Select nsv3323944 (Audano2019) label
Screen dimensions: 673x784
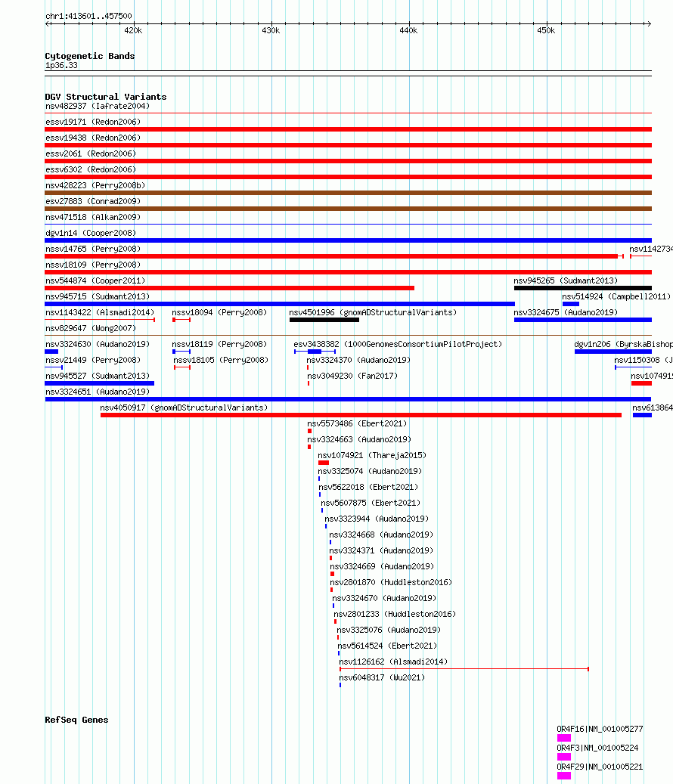tap(377, 519)
